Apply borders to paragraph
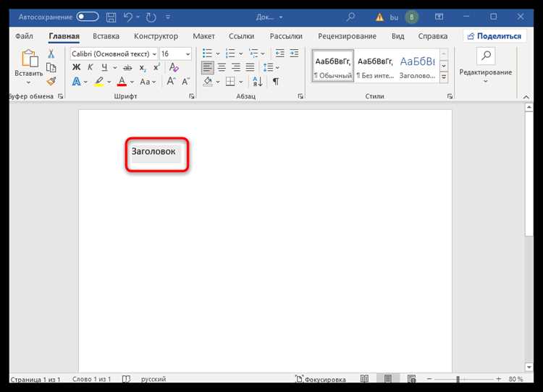Screen dimensions: 543x392 pyautogui.click(x=230, y=82)
